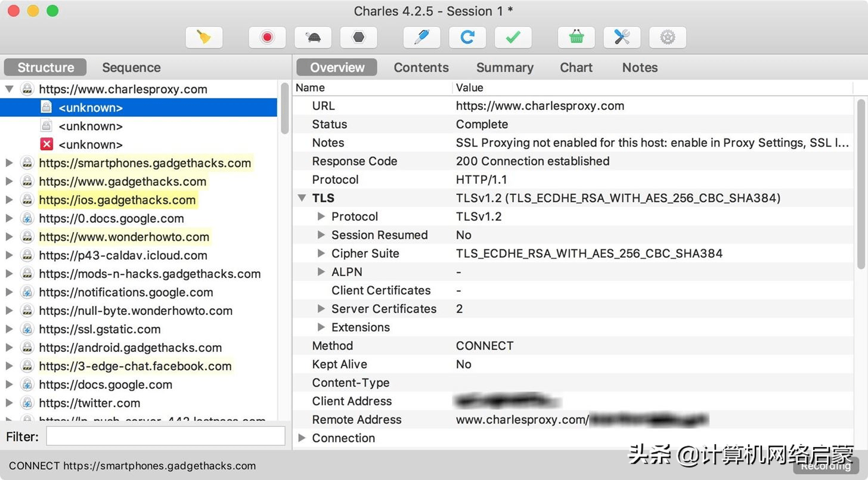Click the overview panel vertical scrollbar
The image size is (868, 480).
tap(861, 184)
